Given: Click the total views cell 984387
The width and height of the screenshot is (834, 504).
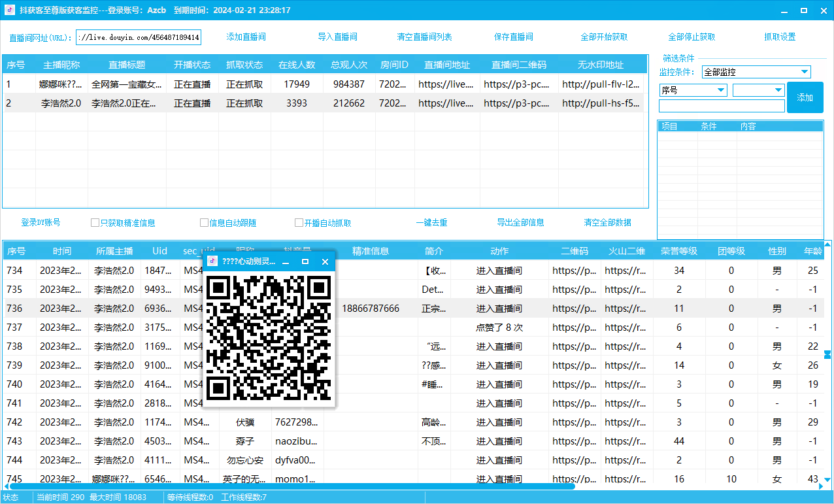Looking at the screenshot, I should pyautogui.click(x=349, y=84).
